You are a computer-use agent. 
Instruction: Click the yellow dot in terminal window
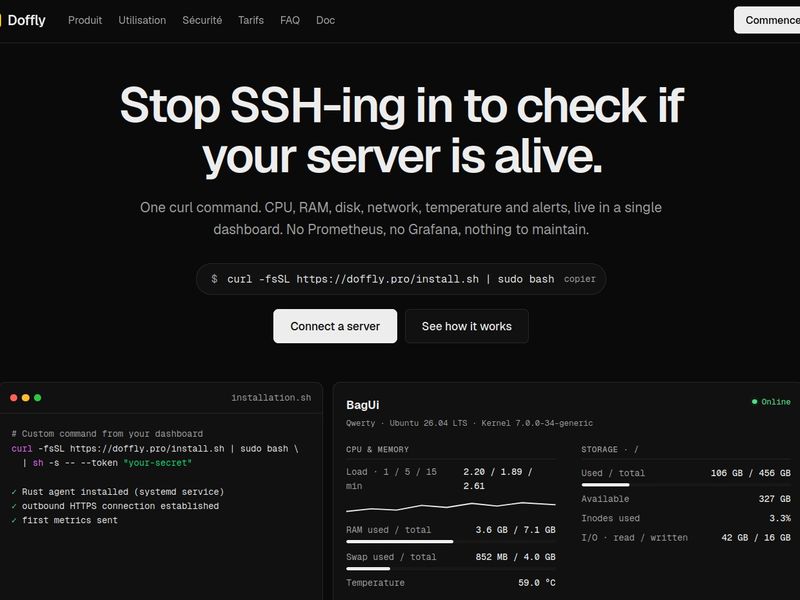tap(26, 397)
